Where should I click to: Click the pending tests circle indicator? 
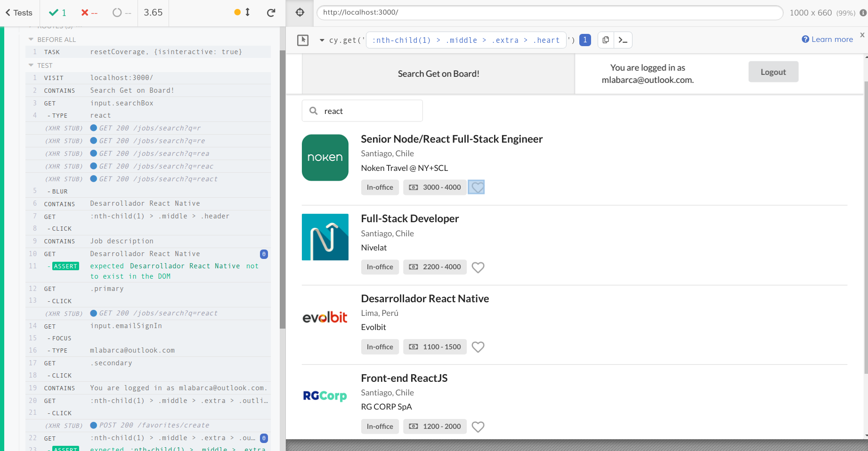[122, 13]
